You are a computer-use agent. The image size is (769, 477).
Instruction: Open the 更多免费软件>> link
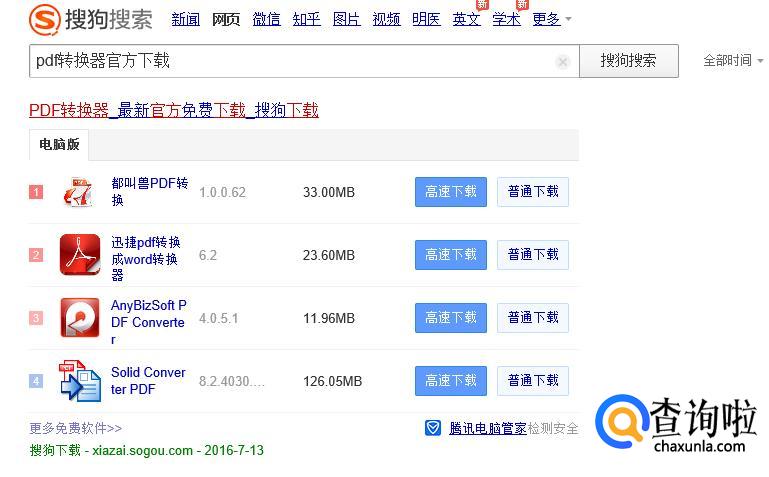tap(76, 428)
